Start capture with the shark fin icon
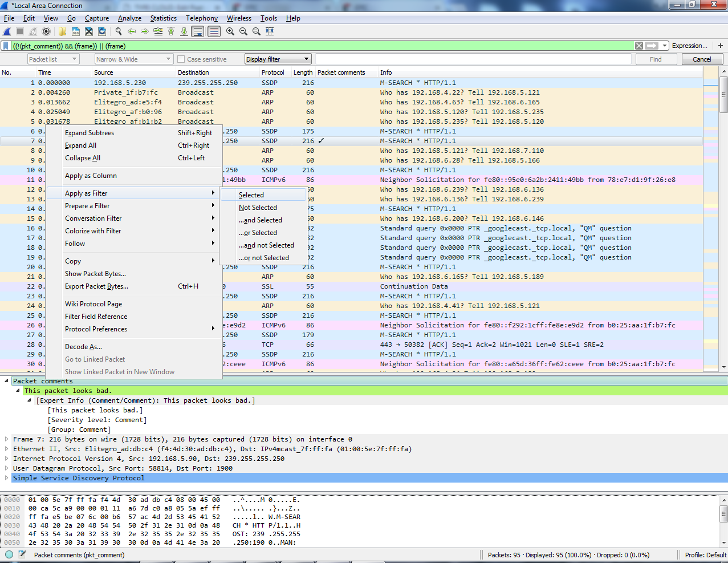This screenshot has height=563, width=728. (7, 32)
